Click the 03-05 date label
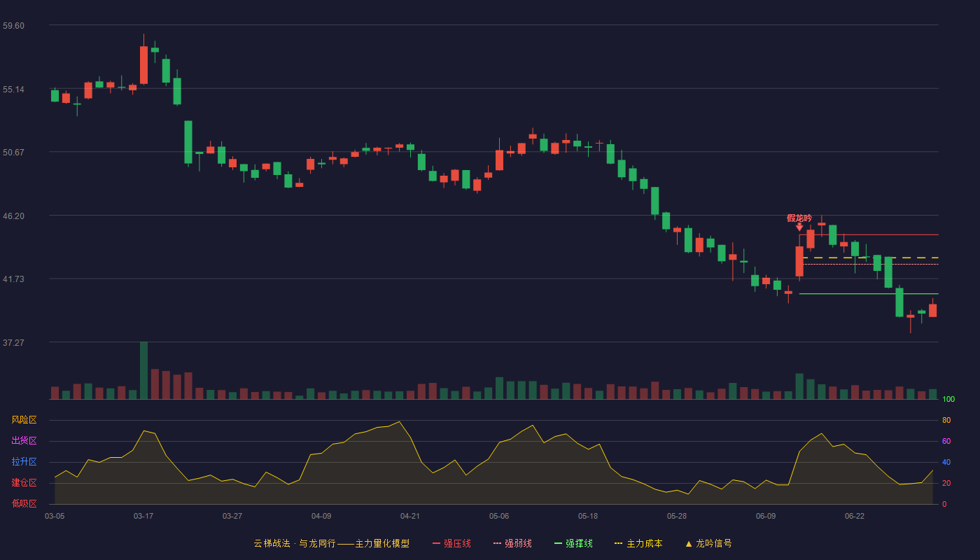The width and height of the screenshot is (980, 560). click(55, 516)
